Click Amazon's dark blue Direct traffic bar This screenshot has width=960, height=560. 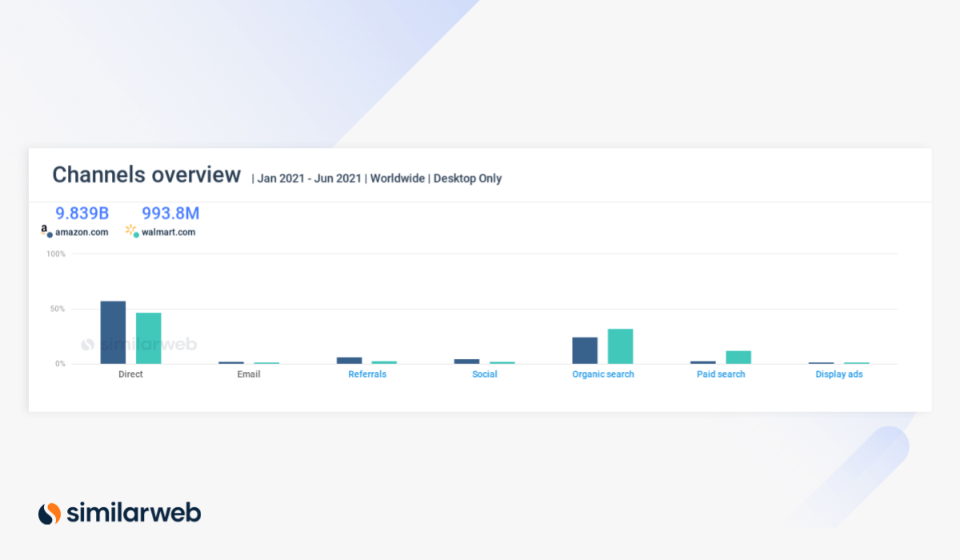[113, 333]
